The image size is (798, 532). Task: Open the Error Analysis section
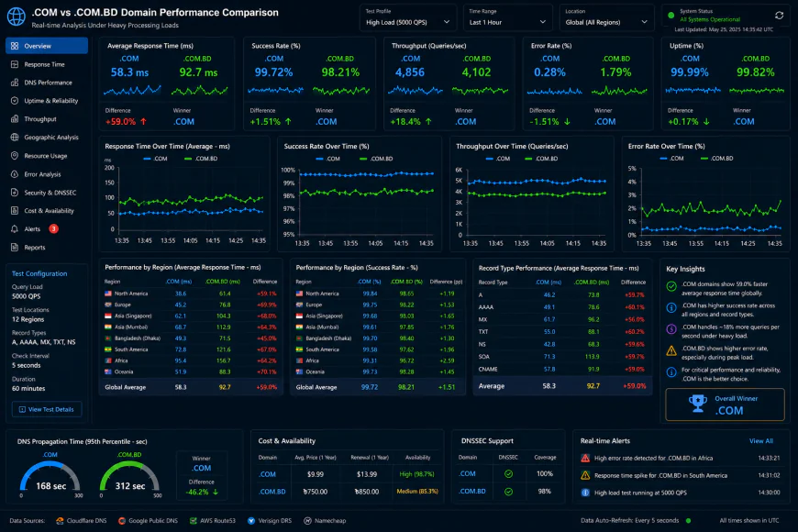point(47,174)
